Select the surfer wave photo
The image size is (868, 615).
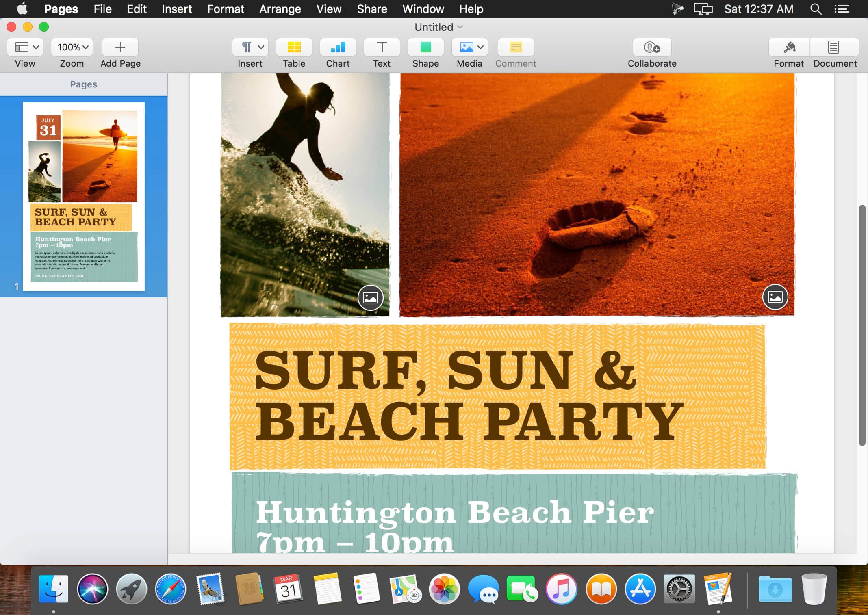(x=305, y=195)
